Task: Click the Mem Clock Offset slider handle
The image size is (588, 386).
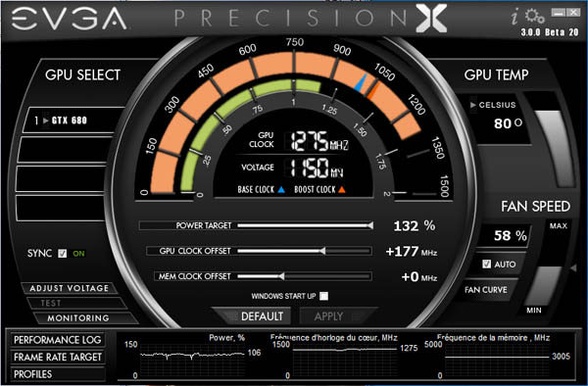Action: coord(281,276)
